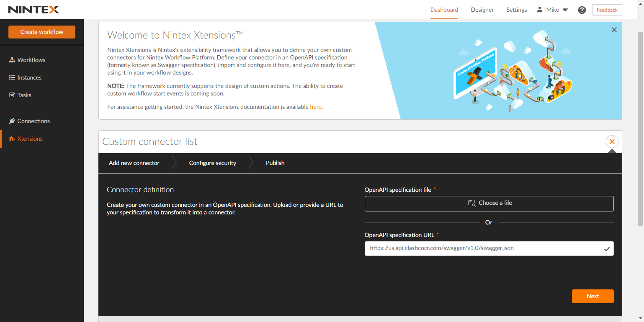Click the Create workflow button
The height and width of the screenshot is (322, 644).
click(x=42, y=32)
